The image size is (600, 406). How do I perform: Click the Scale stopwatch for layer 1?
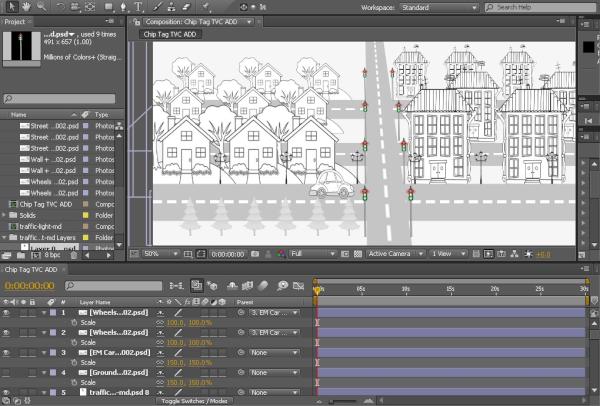(x=74, y=323)
